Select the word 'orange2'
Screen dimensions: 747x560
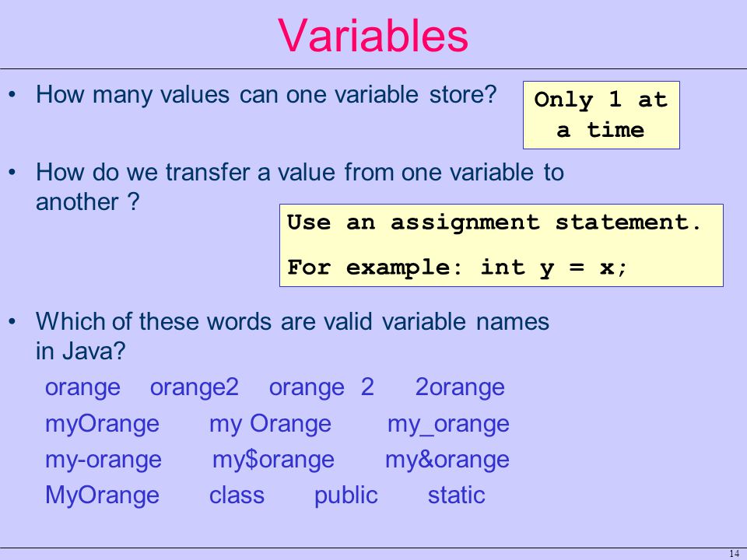click(194, 387)
